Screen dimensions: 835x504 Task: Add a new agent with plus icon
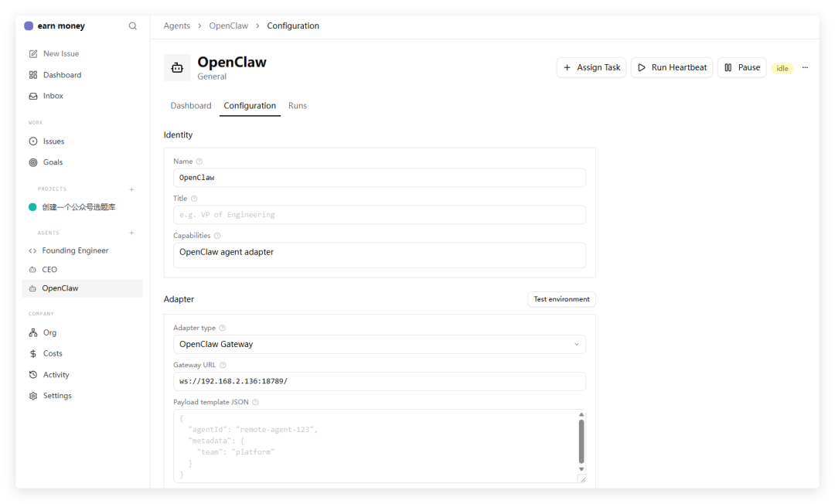[131, 233]
